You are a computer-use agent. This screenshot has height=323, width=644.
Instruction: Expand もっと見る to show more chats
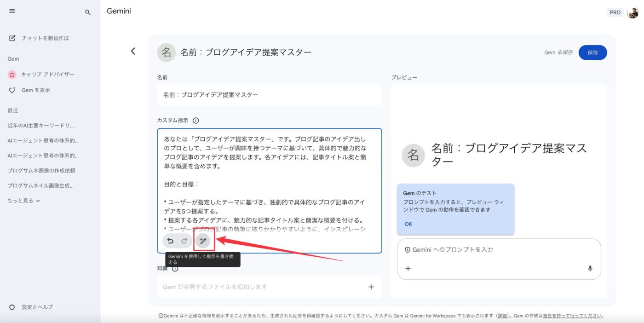(24, 201)
